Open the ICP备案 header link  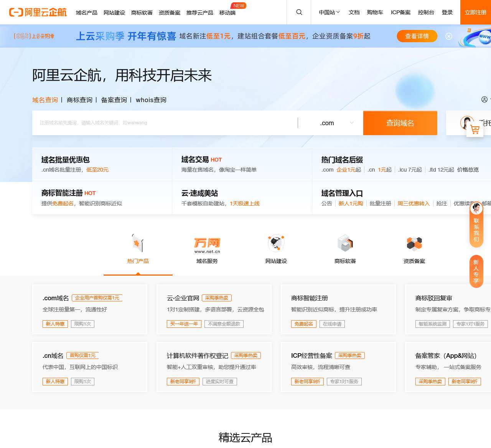[x=400, y=12]
